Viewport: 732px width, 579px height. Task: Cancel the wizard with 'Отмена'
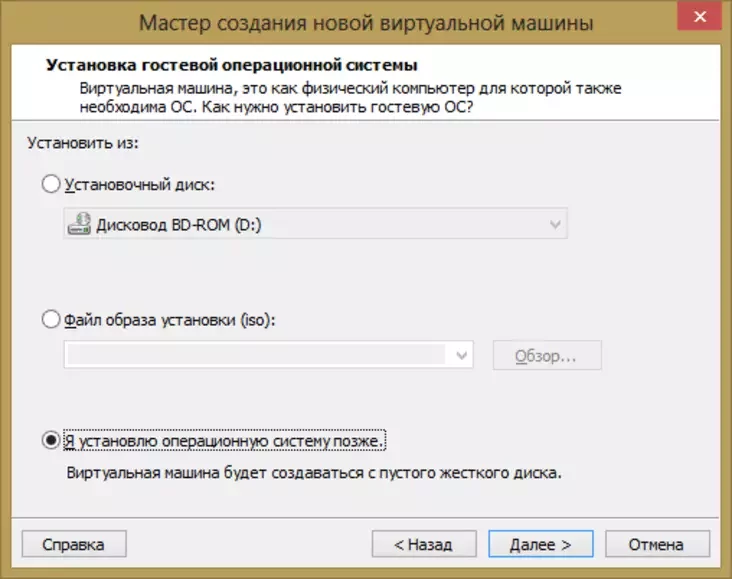[x=656, y=545]
